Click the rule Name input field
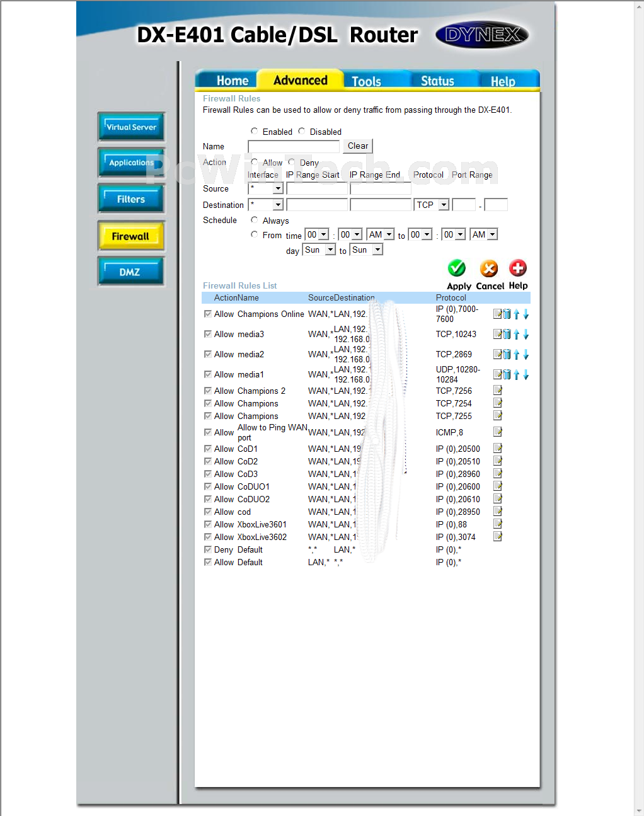This screenshot has height=816, width=644. [294, 146]
